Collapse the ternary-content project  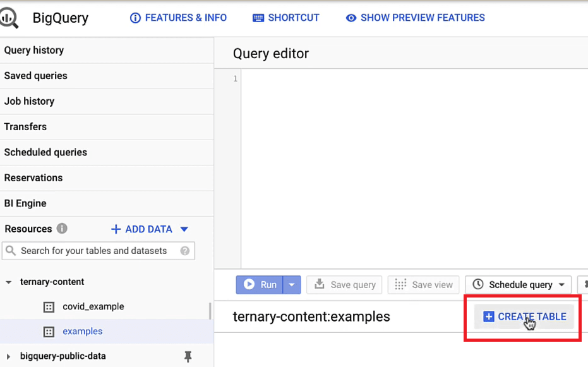[x=8, y=282]
